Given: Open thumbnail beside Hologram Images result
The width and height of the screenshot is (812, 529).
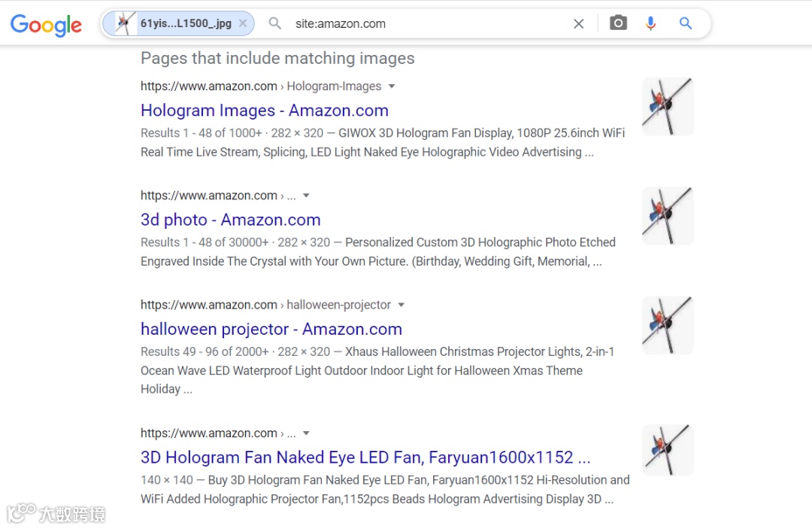Looking at the screenshot, I should pyautogui.click(x=668, y=107).
